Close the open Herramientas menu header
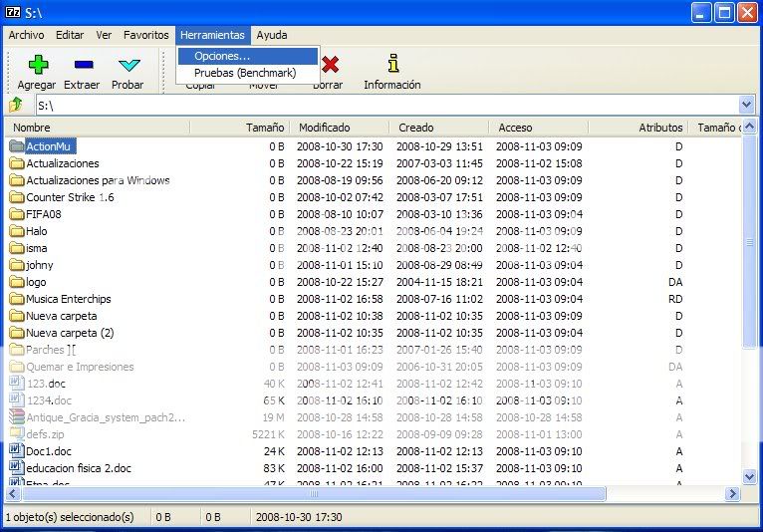 tap(212, 35)
